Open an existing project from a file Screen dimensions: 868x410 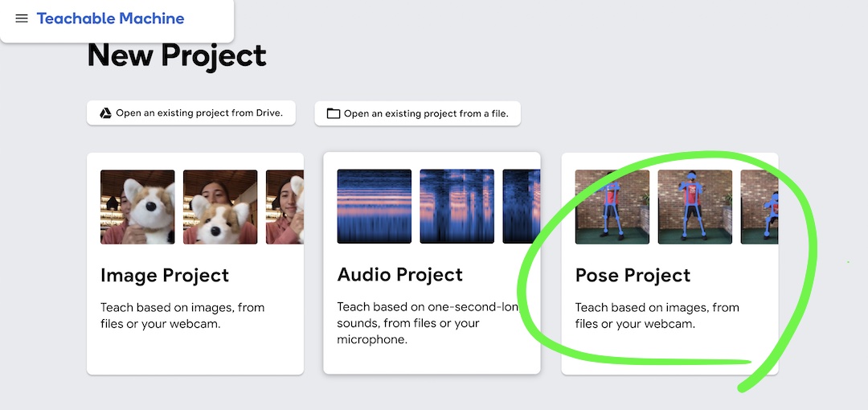tap(426, 113)
